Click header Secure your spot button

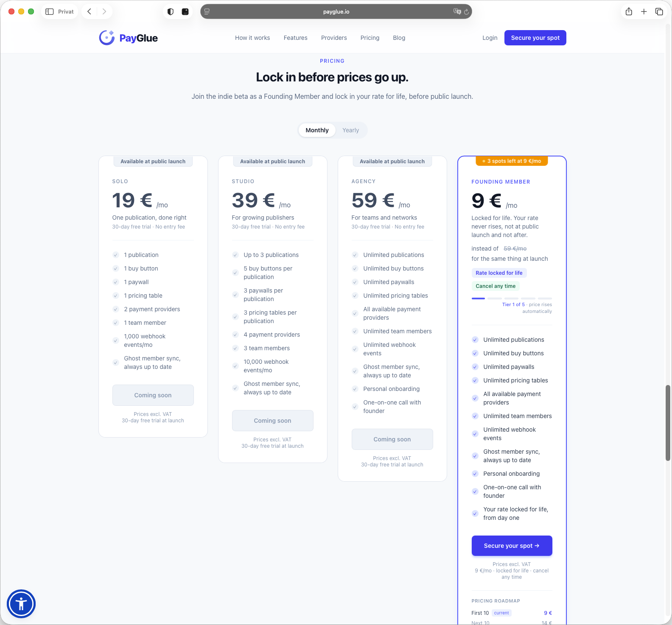[535, 38]
